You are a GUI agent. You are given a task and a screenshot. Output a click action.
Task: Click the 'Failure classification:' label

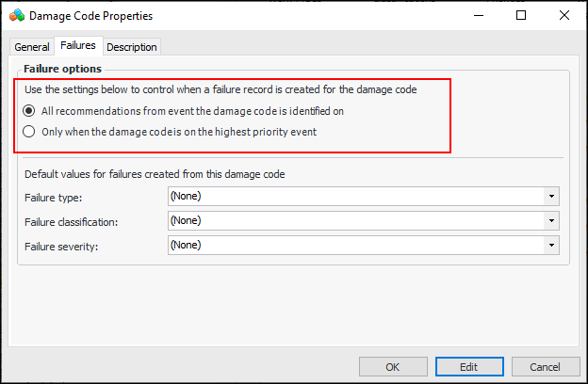[72, 222]
